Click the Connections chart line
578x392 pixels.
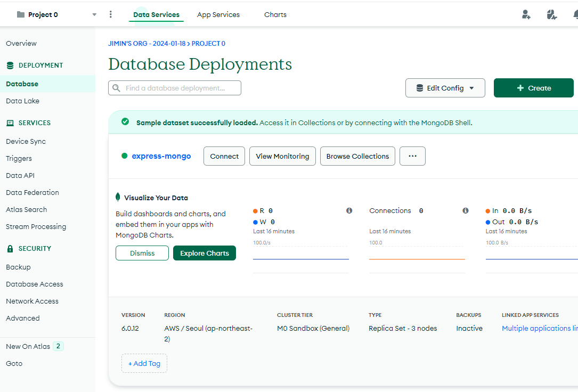[x=417, y=259]
